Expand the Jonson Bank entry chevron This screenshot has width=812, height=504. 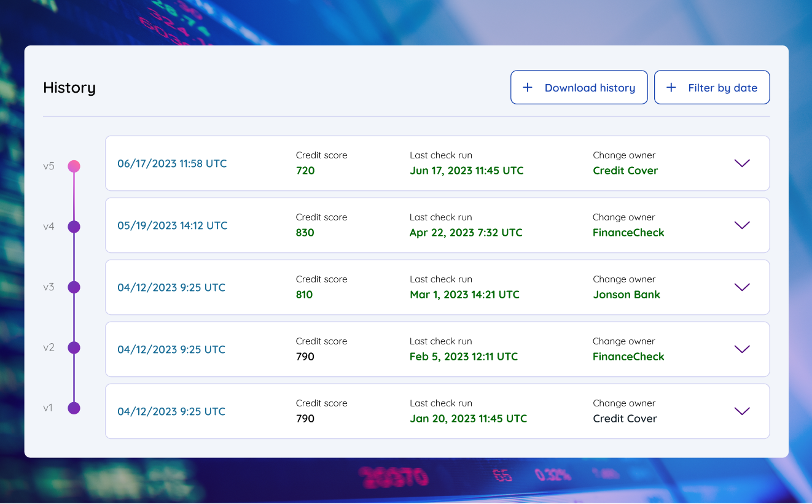tap(741, 287)
